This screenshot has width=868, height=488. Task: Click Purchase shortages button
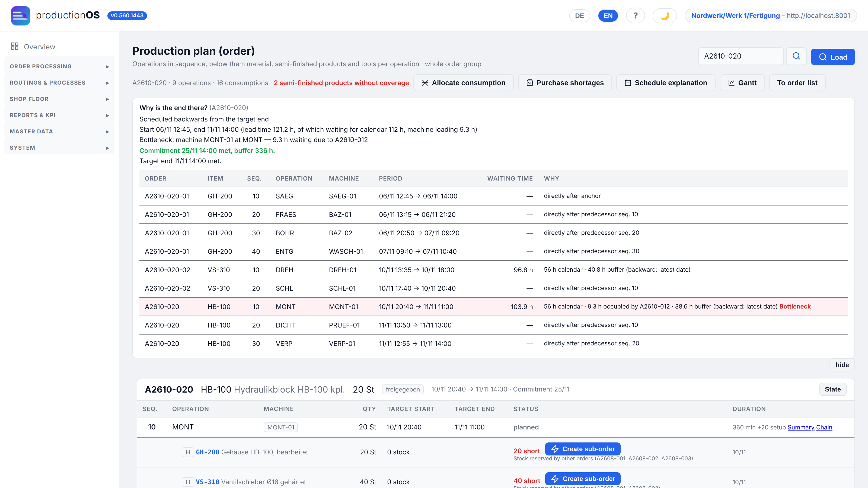565,83
